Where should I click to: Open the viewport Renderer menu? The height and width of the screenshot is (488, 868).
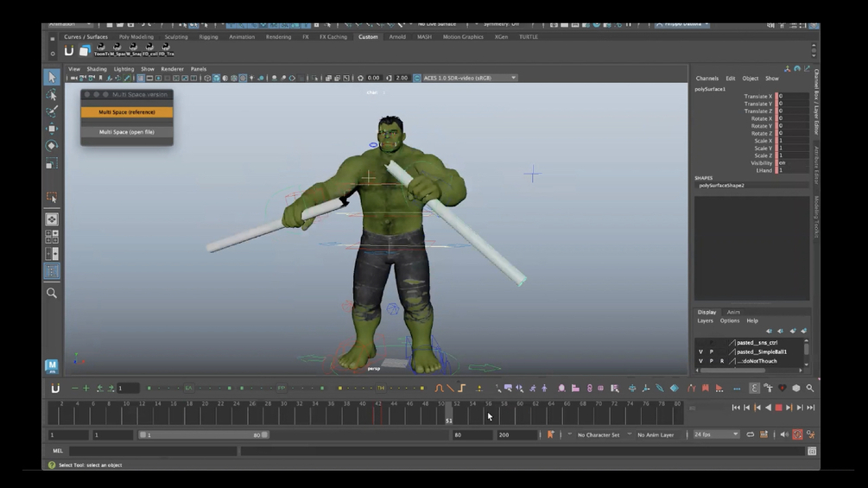tap(172, 69)
